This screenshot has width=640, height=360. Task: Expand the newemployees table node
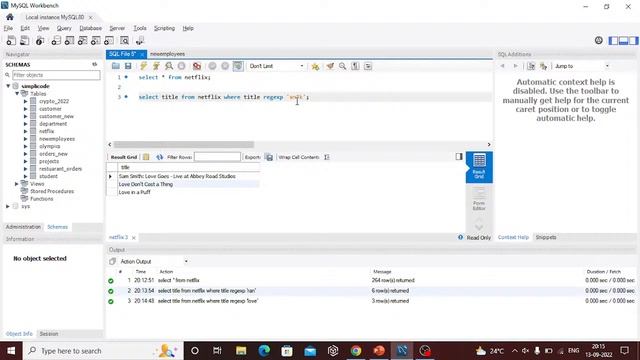point(25,139)
